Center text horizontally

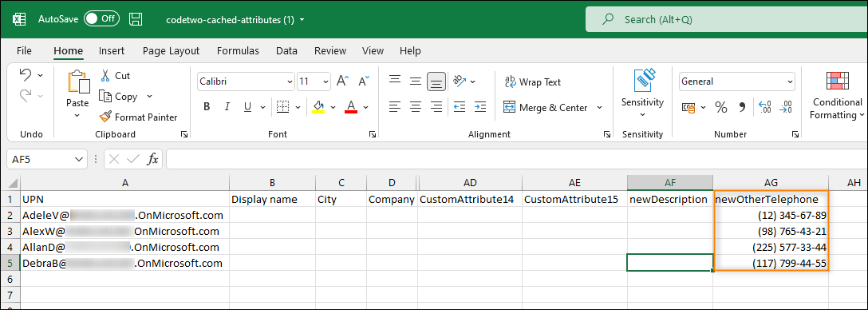coord(415,106)
